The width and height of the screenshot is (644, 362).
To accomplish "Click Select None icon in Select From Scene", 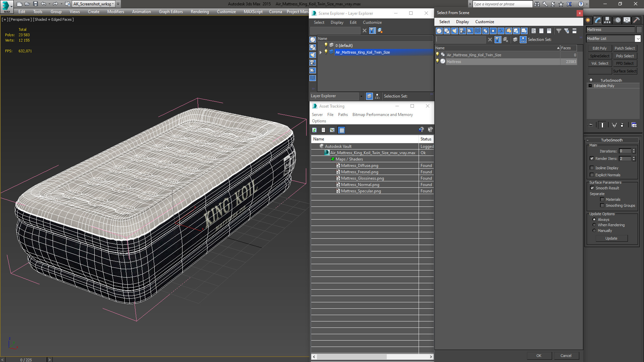I will coord(541,31).
